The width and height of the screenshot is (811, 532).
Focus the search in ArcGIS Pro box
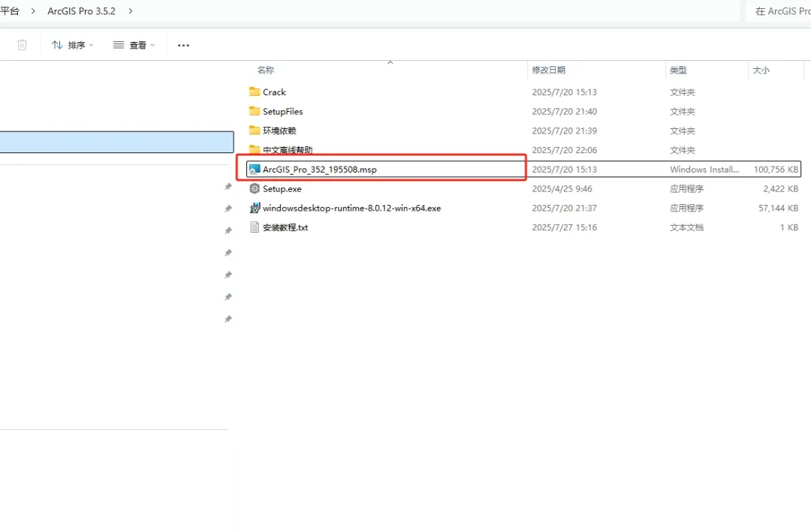[x=779, y=11]
